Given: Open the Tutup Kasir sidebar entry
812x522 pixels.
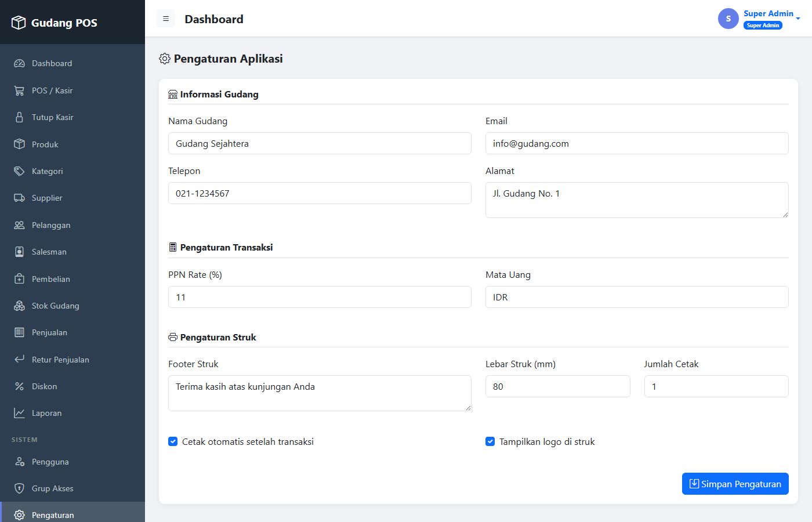Looking at the screenshot, I should 72,117.
